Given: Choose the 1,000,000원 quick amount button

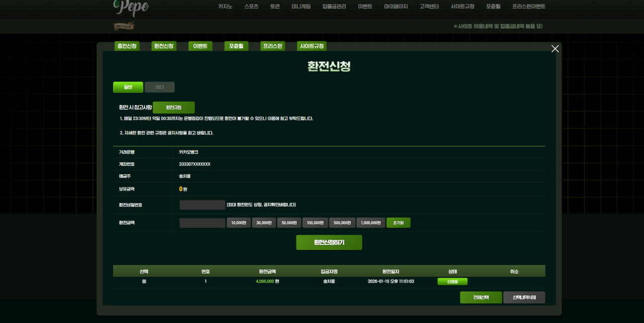Looking at the screenshot, I should tap(371, 223).
